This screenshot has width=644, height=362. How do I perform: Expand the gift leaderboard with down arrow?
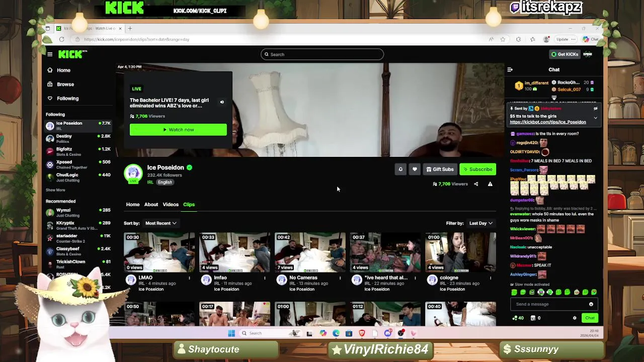pos(554,98)
